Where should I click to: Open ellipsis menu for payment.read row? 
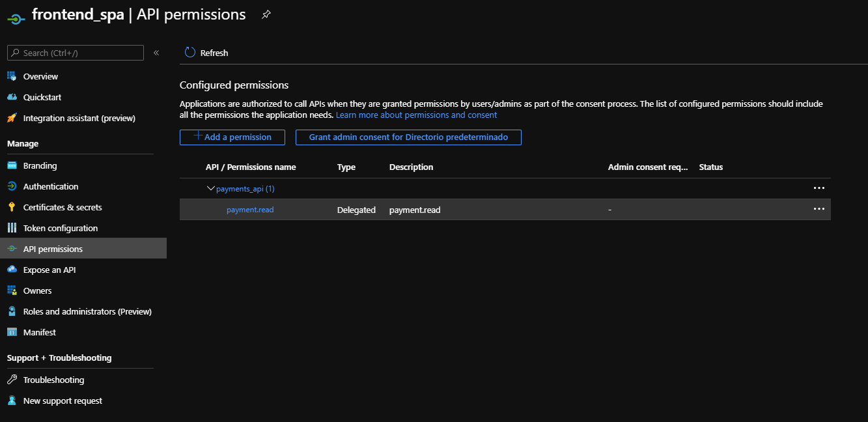(x=819, y=209)
